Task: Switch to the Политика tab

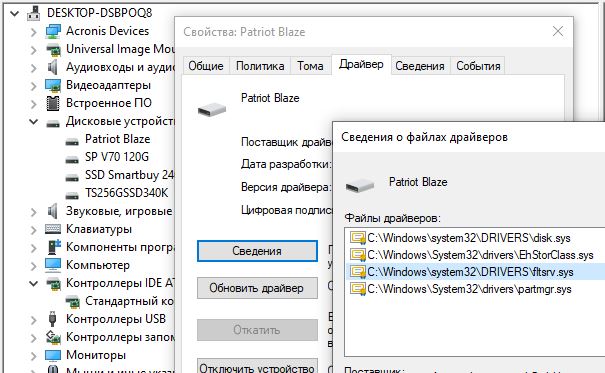Action: (260, 66)
